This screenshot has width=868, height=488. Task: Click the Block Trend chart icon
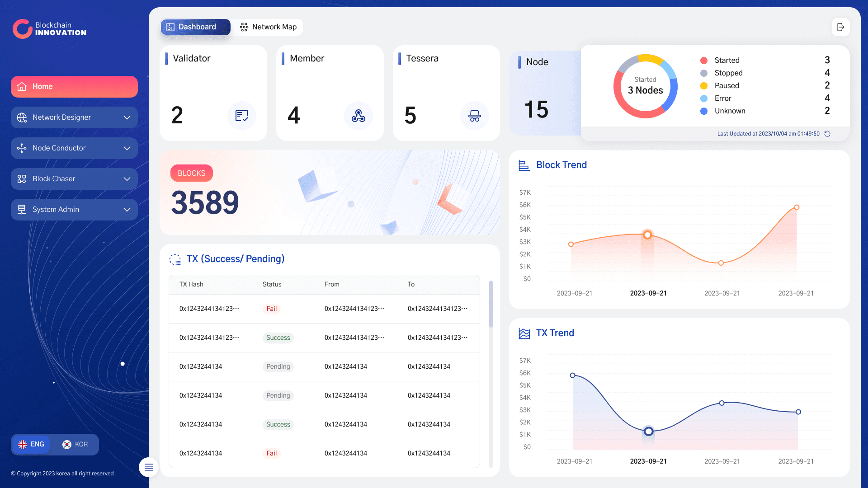point(524,165)
